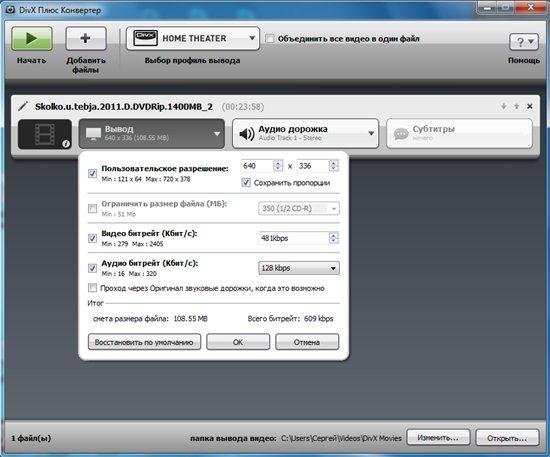Close the DivX converter window
550x457 pixels.
(531, 7)
